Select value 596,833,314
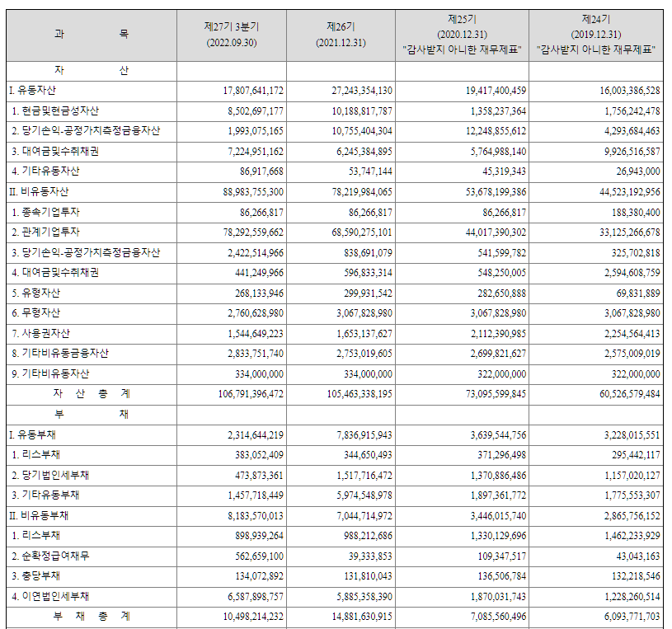 coord(368,273)
